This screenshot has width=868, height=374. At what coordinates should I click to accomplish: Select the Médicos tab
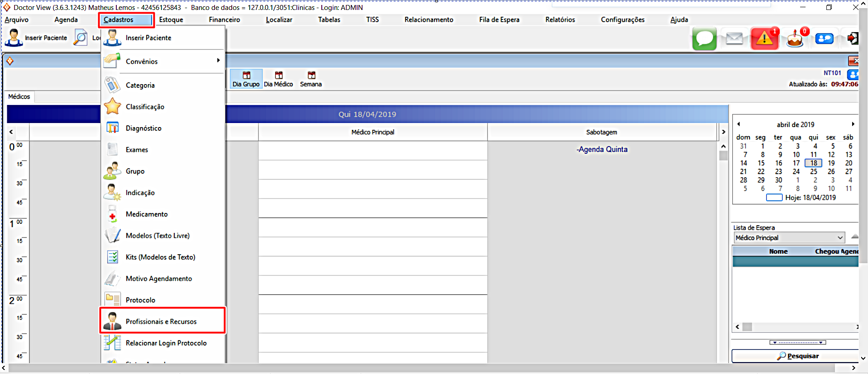coord(19,97)
